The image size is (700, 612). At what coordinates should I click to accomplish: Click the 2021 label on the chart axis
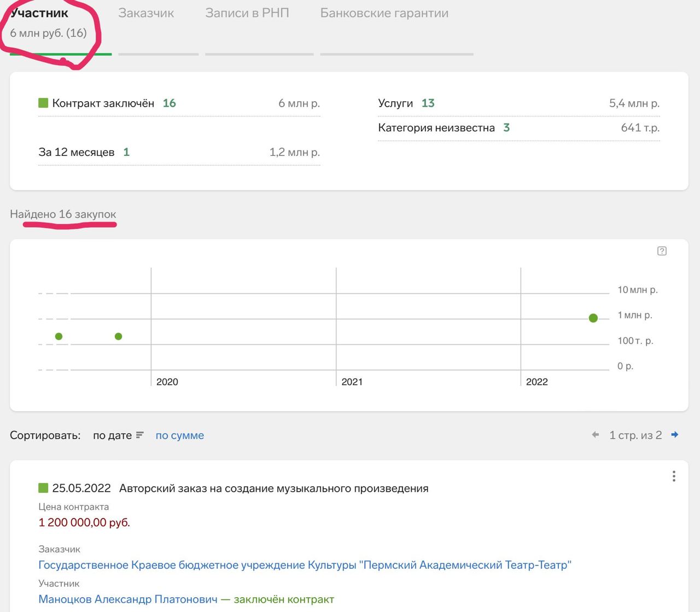tap(352, 382)
